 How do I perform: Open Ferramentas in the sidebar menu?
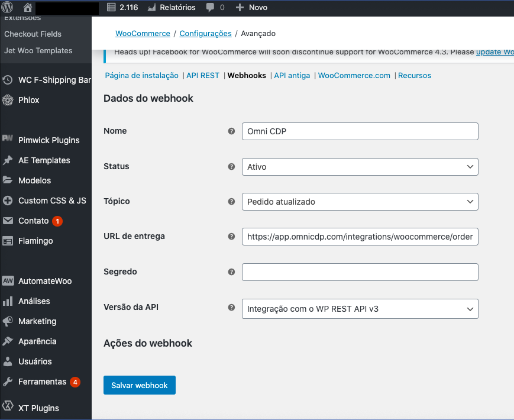click(x=42, y=382)
